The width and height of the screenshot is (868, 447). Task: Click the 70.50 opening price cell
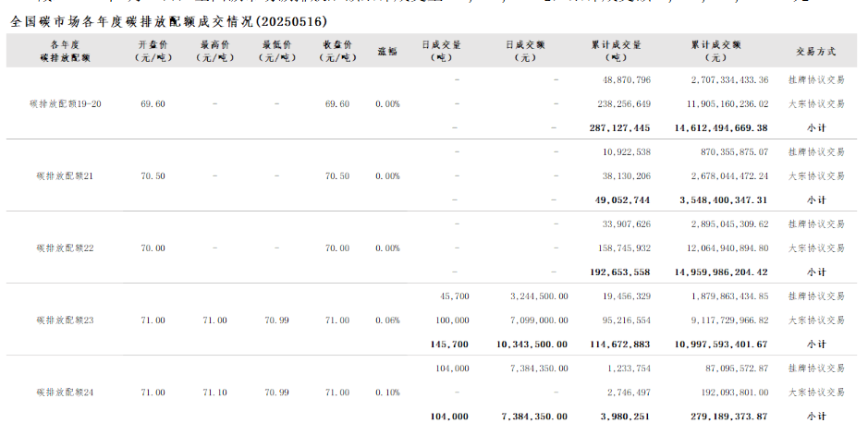point(153,175)
